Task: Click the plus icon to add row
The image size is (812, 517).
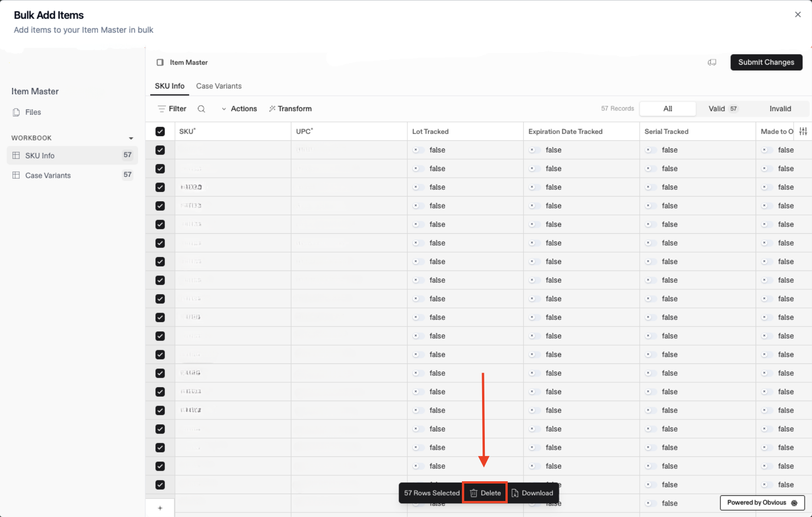Action: (160, 508)
